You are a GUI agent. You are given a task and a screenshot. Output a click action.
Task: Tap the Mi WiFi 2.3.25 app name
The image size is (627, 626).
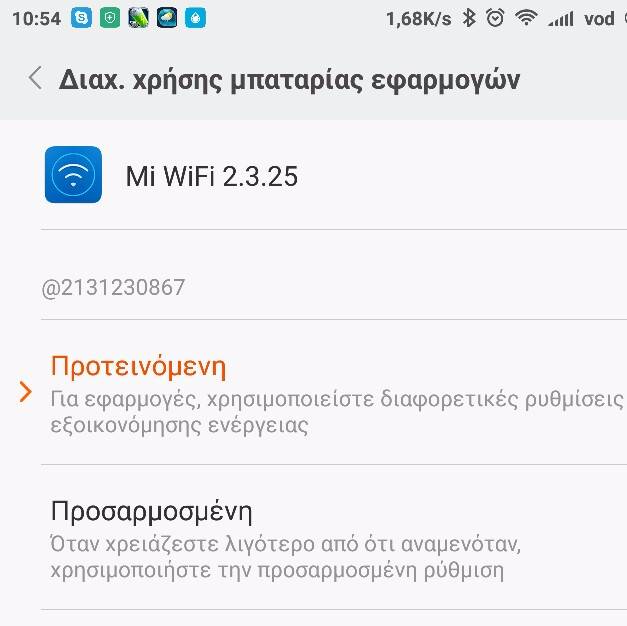coord(212,176)
